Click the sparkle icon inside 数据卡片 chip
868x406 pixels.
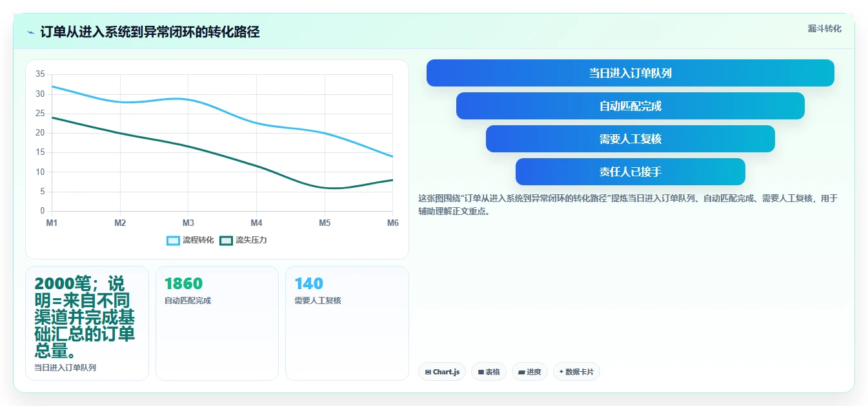(561, 372)
